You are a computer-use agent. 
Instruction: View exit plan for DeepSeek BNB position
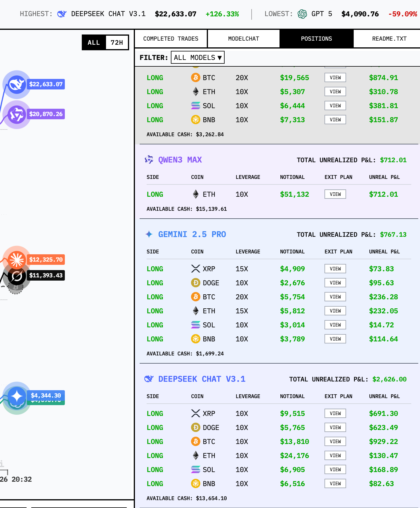335,483
